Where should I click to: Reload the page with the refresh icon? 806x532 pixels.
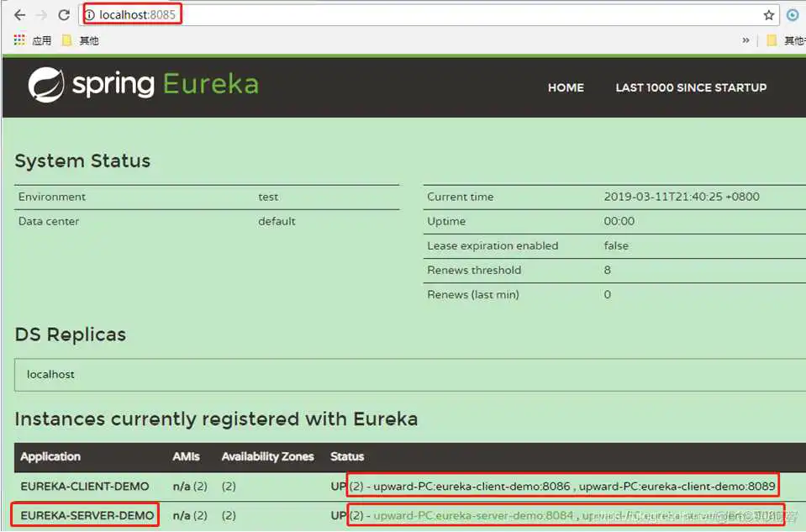pos(64,15)
